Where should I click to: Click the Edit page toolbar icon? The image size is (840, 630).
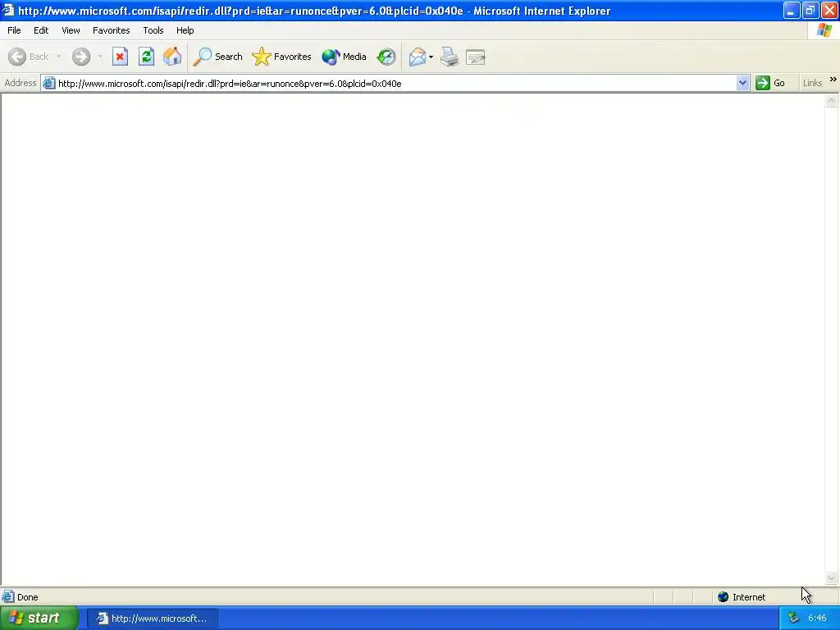[x=476, y=57]
